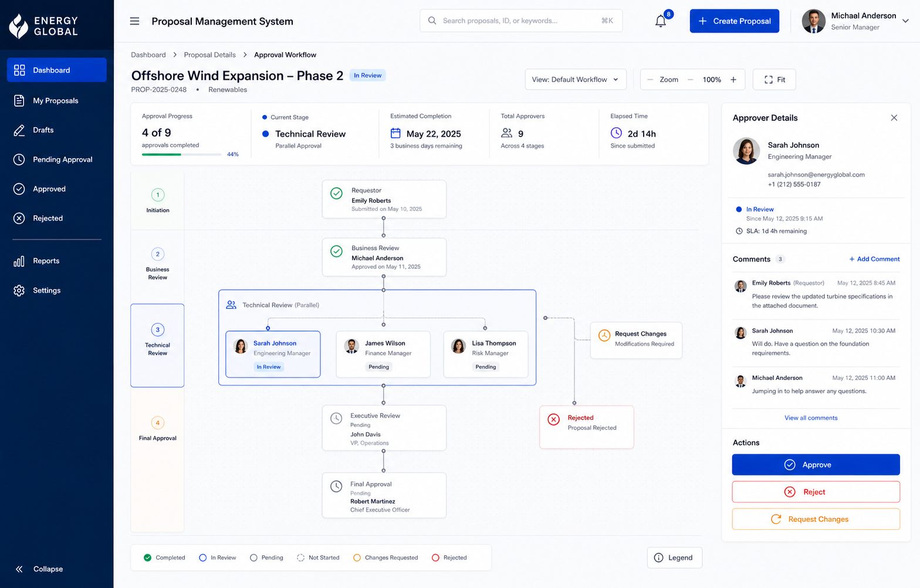920x588 pixels.
Task: Click the Total Approvers people icon
Action: tap(507, 133)
